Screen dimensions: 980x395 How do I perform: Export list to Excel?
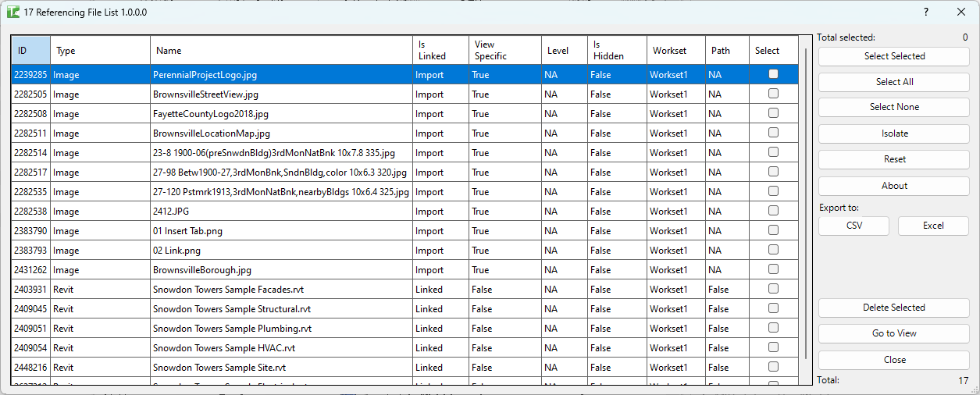click(x=933, y=226)
